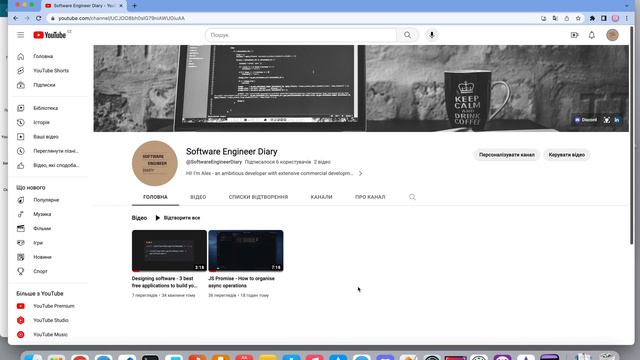Click Відтворити все play button
640x360 pixels.
pos(178,218)
